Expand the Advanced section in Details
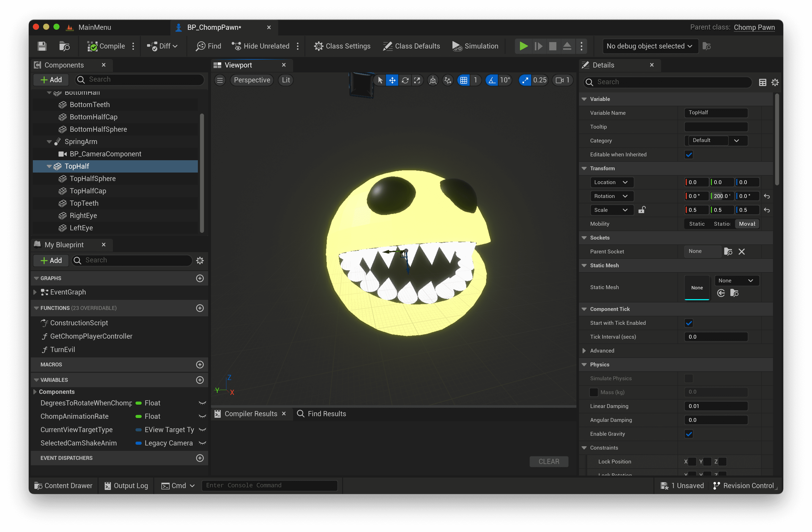 (x=584, y=351)
